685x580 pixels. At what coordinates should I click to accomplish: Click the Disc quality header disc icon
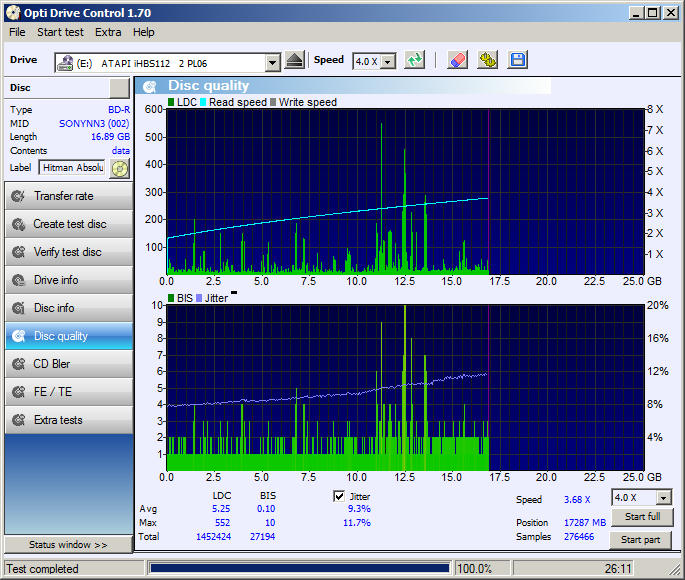pos(149,86)
